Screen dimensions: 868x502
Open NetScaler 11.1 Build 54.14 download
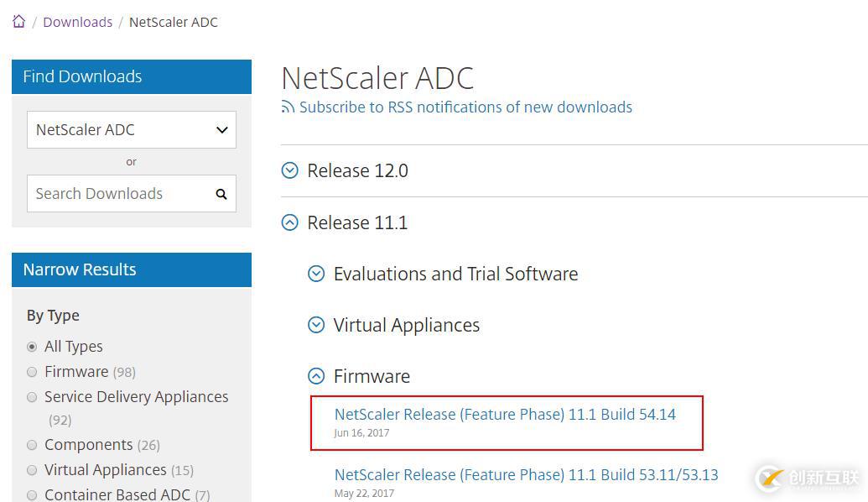pyautogui.click(x=505, y=414)
